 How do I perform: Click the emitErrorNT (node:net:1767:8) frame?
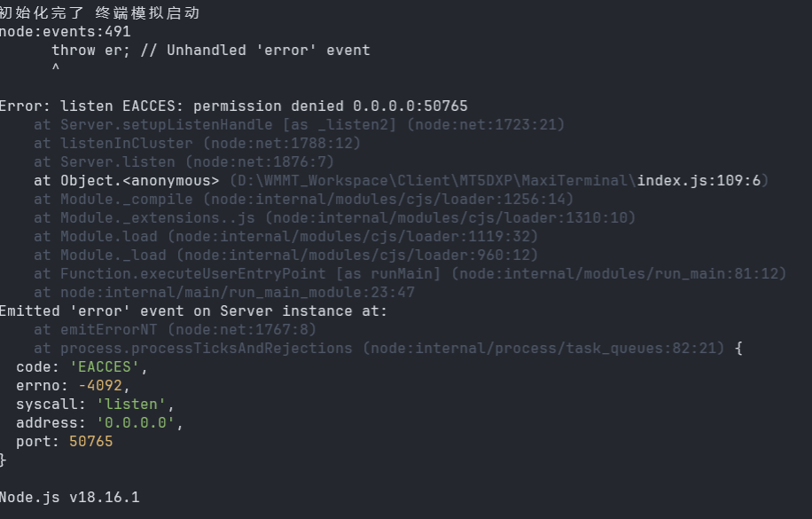click(175, 330)
